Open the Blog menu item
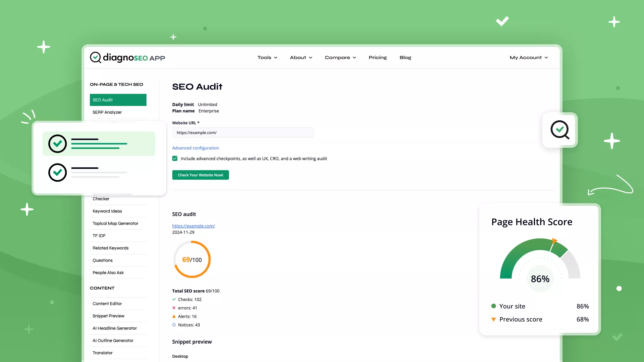The width and height of the screenshot is (644, 362). (405, 58)
